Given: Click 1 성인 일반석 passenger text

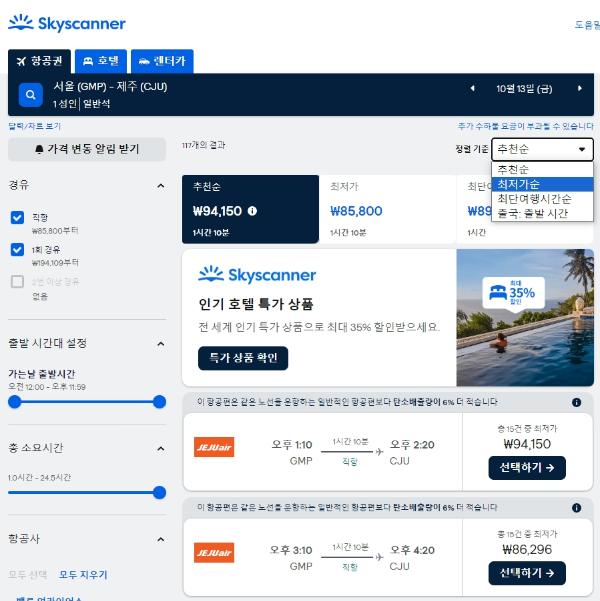Looking at the screenshot, I should (x=81, y=103).
